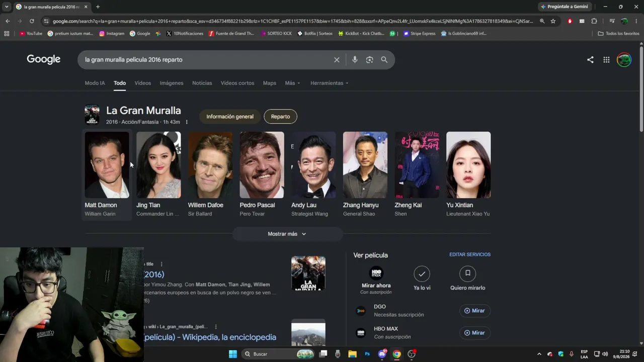Submit search with the magnifying glass icon

tap(384, 60)
